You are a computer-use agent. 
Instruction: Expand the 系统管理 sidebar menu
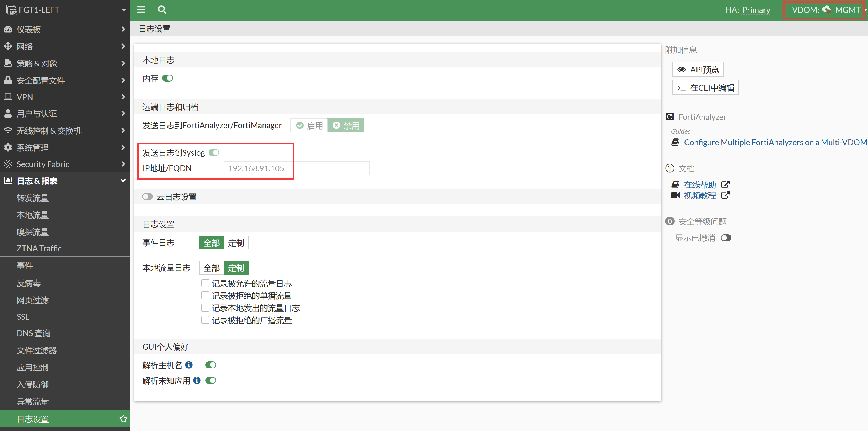tap(64, 147)
